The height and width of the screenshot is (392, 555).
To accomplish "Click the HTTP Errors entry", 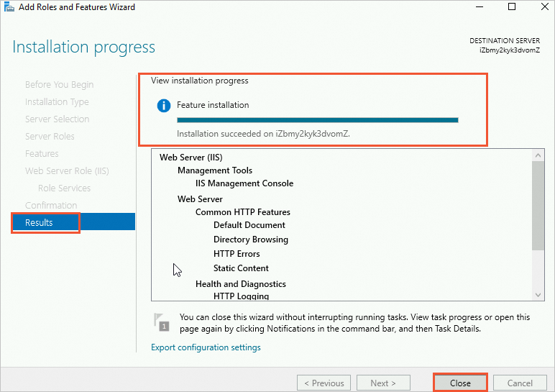I will point(237,254).
